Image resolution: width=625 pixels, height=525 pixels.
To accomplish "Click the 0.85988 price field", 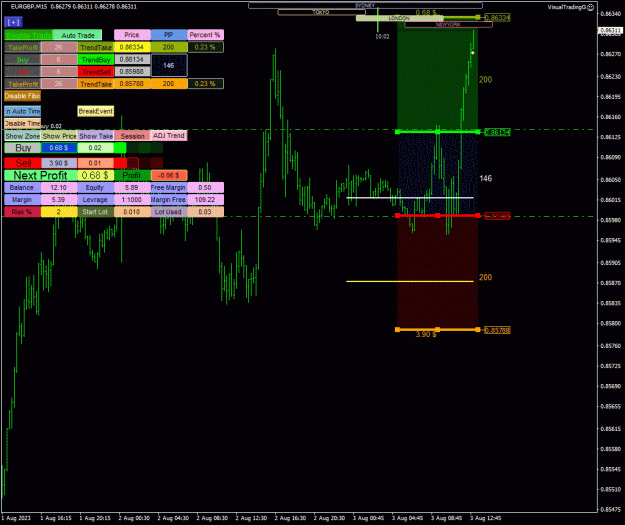I will 132,71.
